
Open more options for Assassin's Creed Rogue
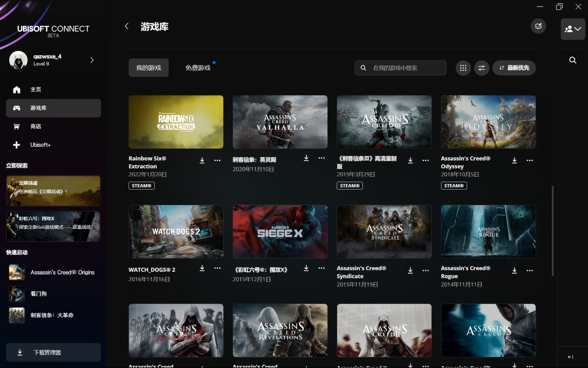tap(530, 270)
